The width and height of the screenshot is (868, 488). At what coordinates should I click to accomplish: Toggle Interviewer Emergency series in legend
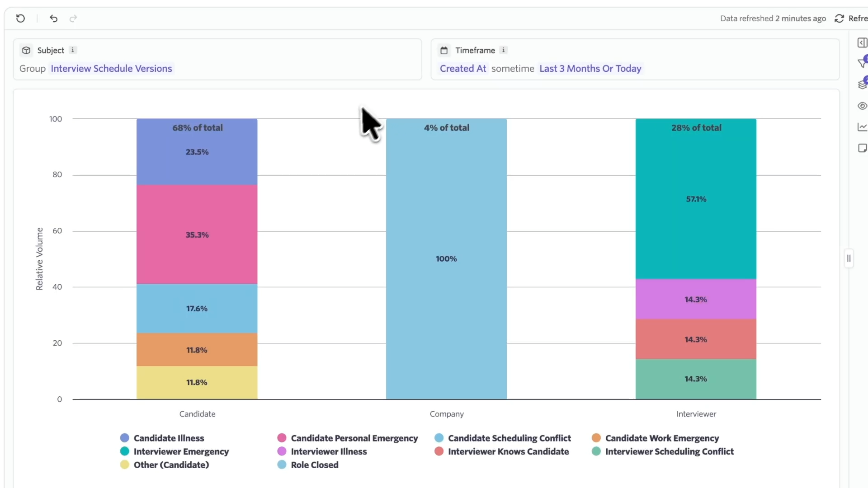pyautogui.click(x=181, y=451)
